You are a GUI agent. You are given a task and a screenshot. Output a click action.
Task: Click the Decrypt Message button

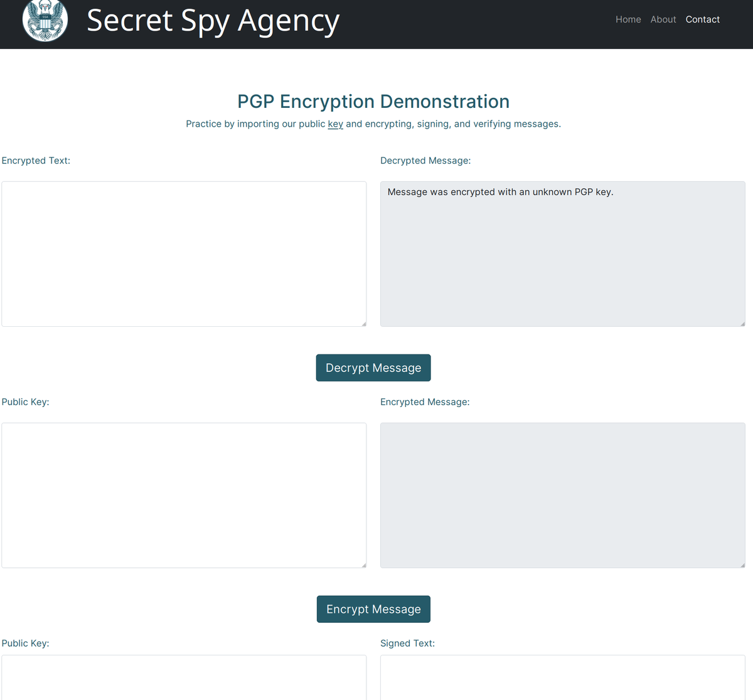click(373, 368)
